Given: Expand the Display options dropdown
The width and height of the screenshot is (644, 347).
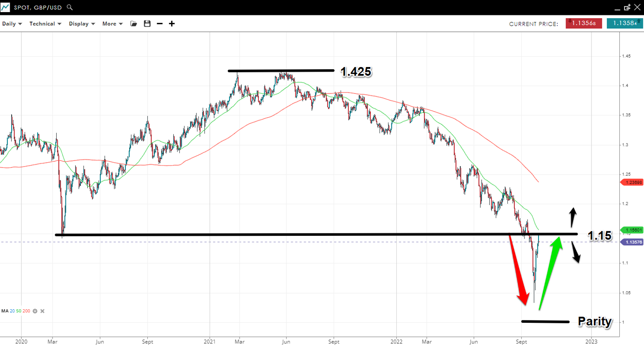Looking at the screenshot, I should pos(82,24).
